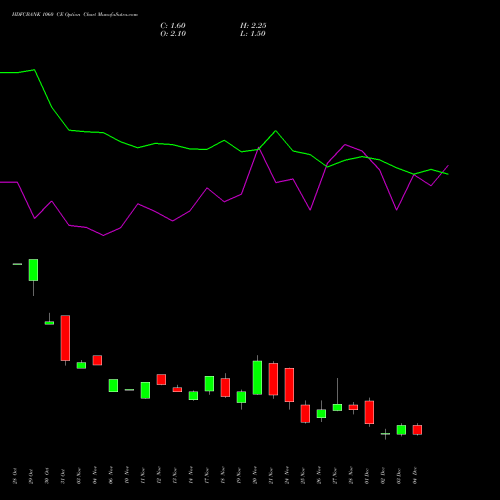Click the red candlestick for 21 Nov
The image size is (500, 500).
pyautogui.click(x=273, y=379)
